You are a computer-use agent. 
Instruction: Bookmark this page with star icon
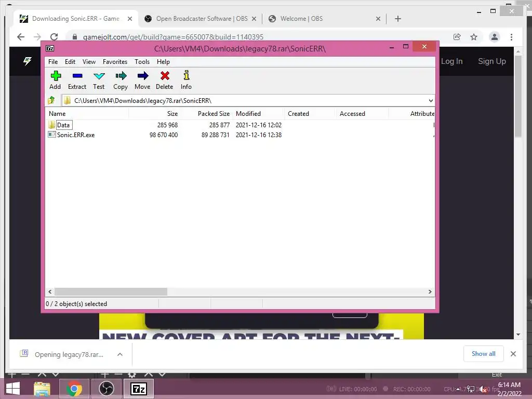coord(474,37)
